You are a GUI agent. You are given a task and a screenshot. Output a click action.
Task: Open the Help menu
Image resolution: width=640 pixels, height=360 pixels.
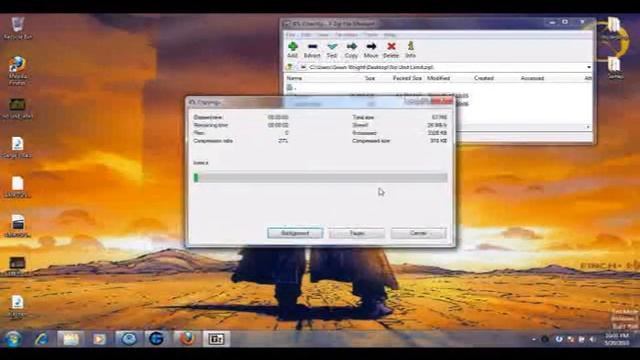tap(389, 35)
